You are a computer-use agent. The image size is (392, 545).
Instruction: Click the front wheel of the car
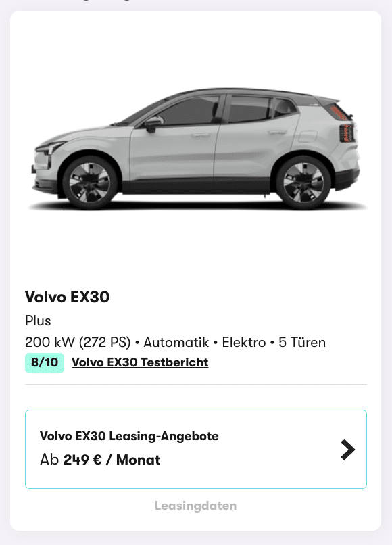(x=90, y=182)
